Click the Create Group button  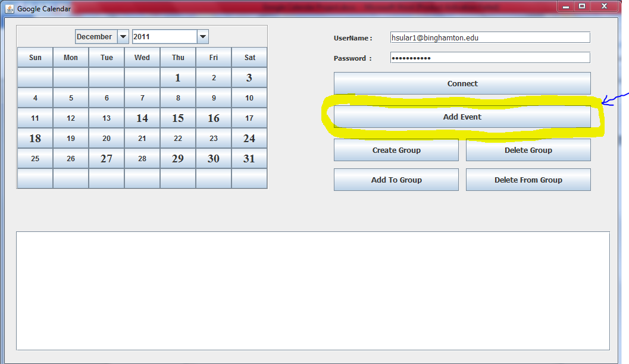396,150
